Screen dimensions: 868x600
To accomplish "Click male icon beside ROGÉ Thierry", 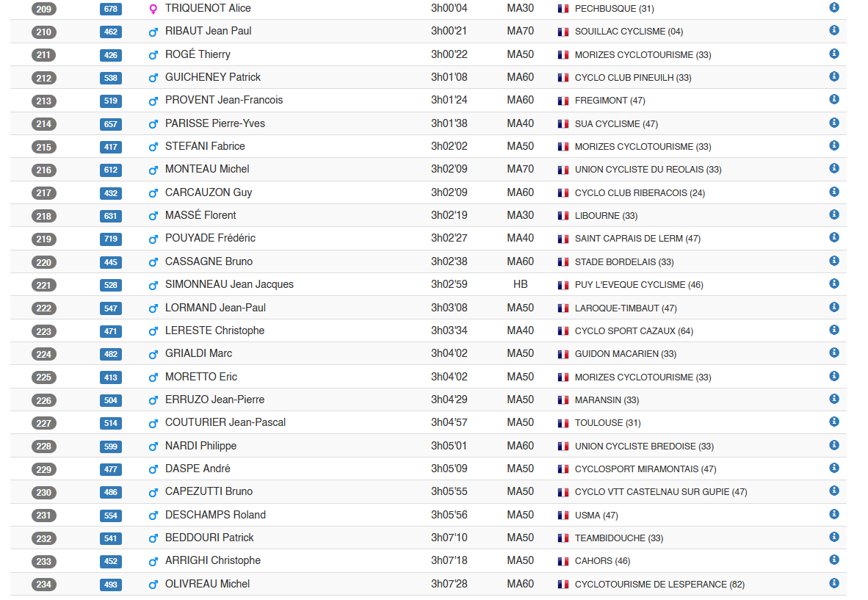I will (x=153, y=55).
